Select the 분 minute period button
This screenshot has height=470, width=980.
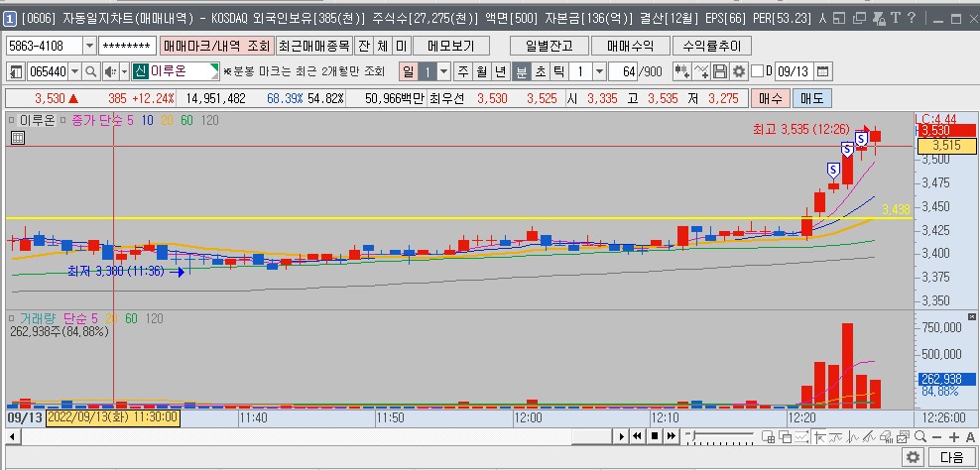520,71
